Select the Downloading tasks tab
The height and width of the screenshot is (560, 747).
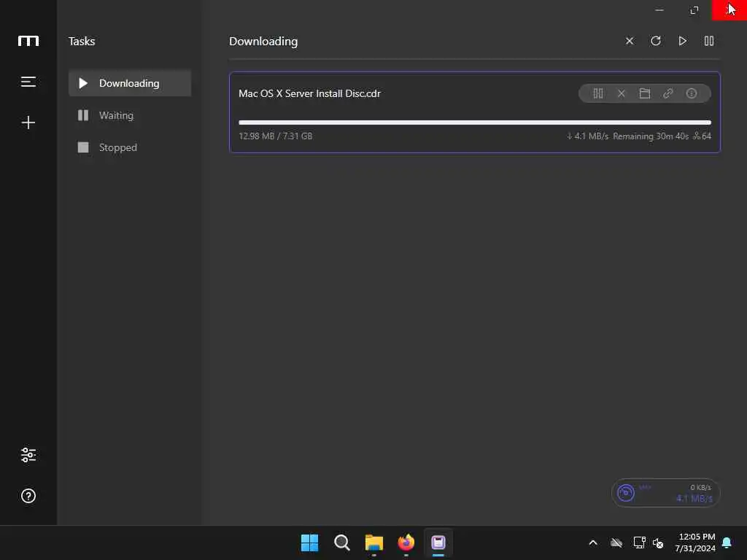pyautogui.click(x=130, y=83)
